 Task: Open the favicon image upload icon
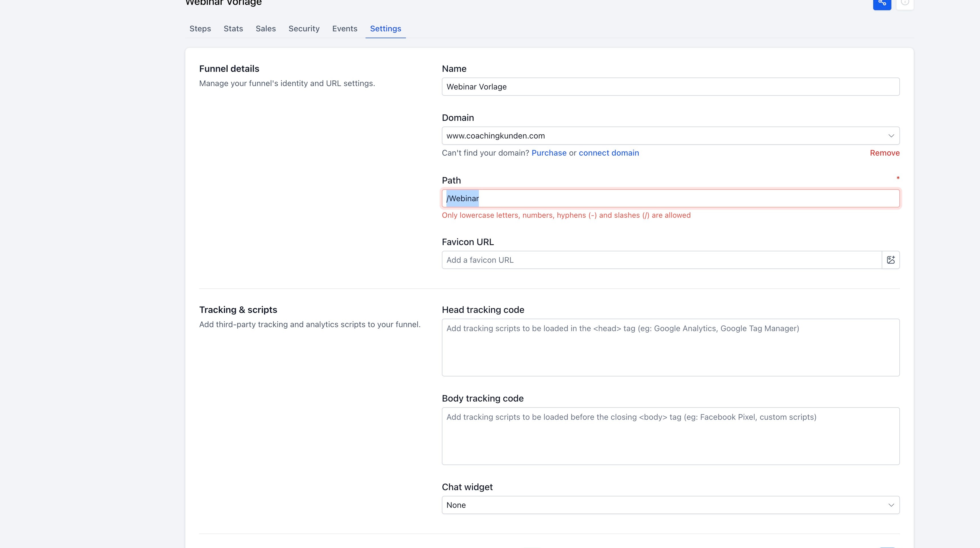click(x=891, y=260)
